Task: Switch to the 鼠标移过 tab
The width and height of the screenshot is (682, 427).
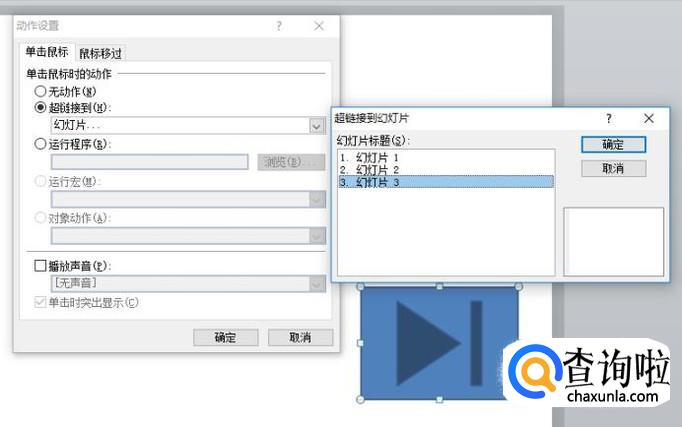Action: coord(100,53)
